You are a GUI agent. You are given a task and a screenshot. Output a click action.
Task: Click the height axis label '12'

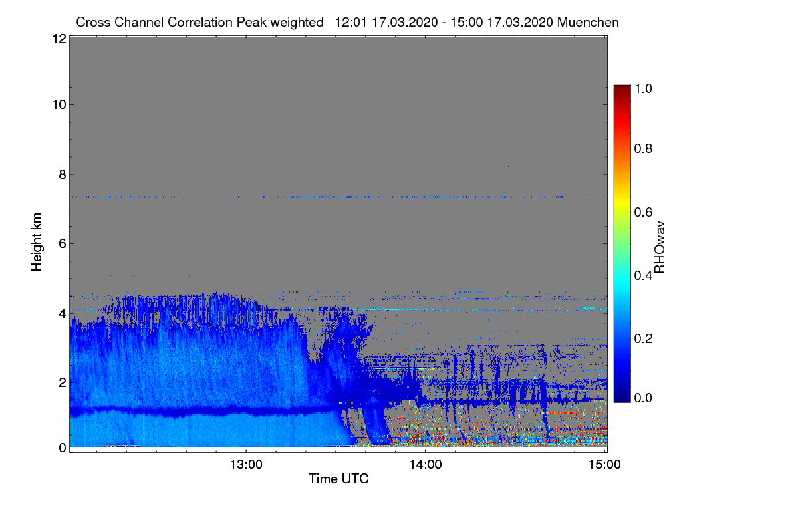pos(59,39)
